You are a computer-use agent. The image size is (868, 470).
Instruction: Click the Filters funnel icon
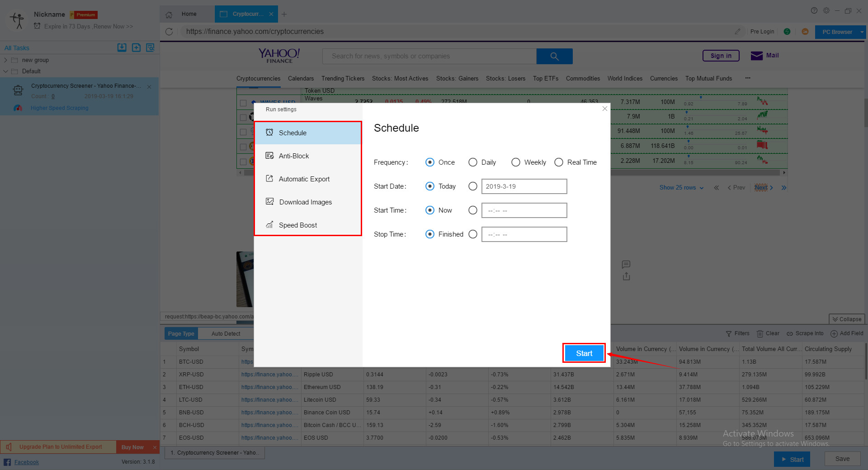pos(729,333)
